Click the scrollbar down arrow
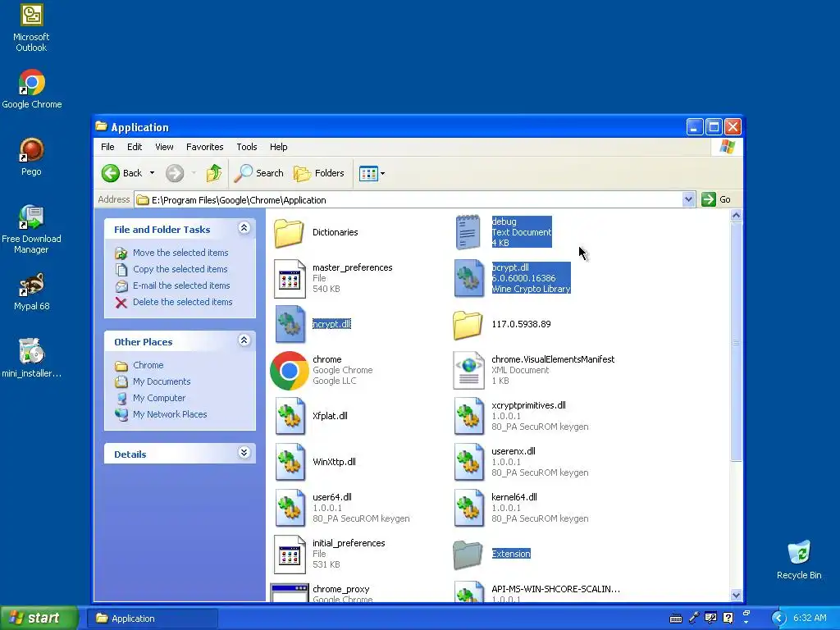The image size is (840, 630). pyautogui.click(x=736, y=596)
